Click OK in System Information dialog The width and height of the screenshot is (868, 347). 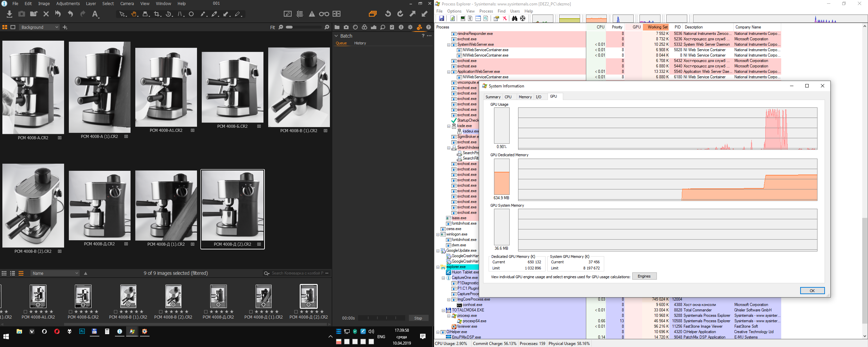(812, 291)
